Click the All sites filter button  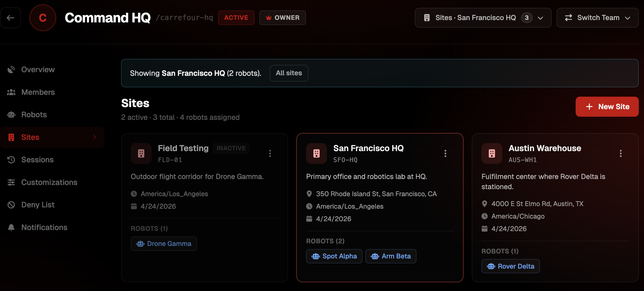pos(289,73)
